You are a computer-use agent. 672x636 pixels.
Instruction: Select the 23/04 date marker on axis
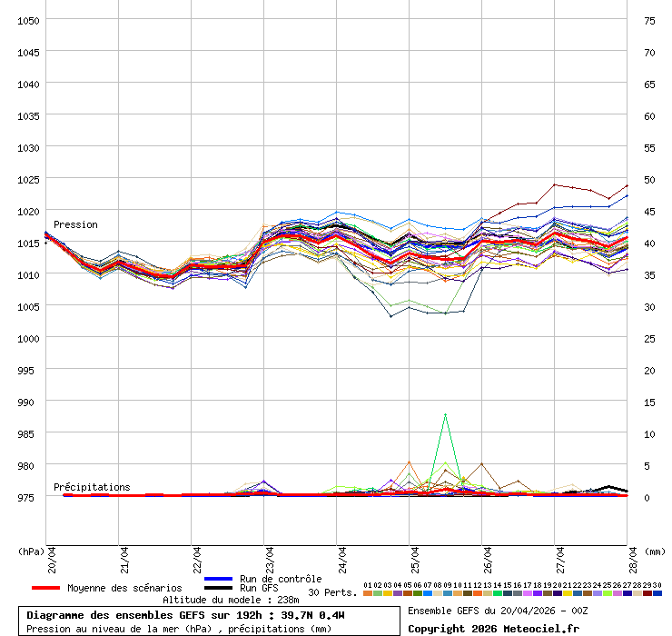(270, 556)
